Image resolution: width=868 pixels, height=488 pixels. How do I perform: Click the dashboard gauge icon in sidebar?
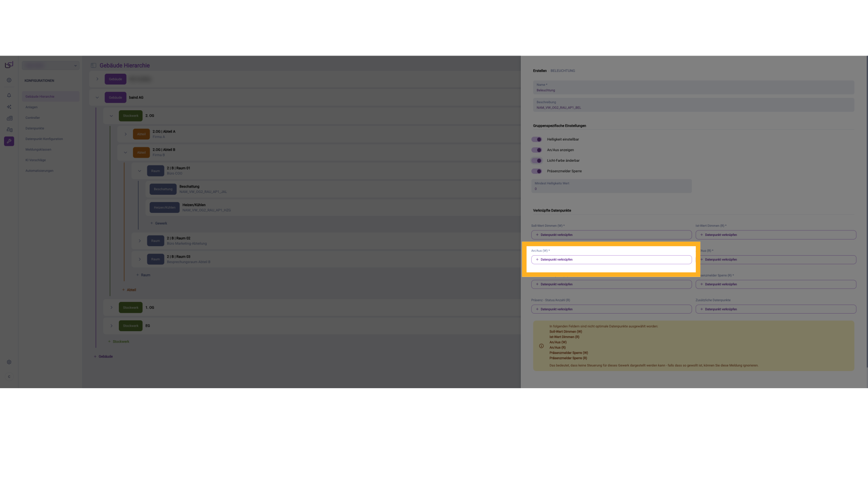9,80
